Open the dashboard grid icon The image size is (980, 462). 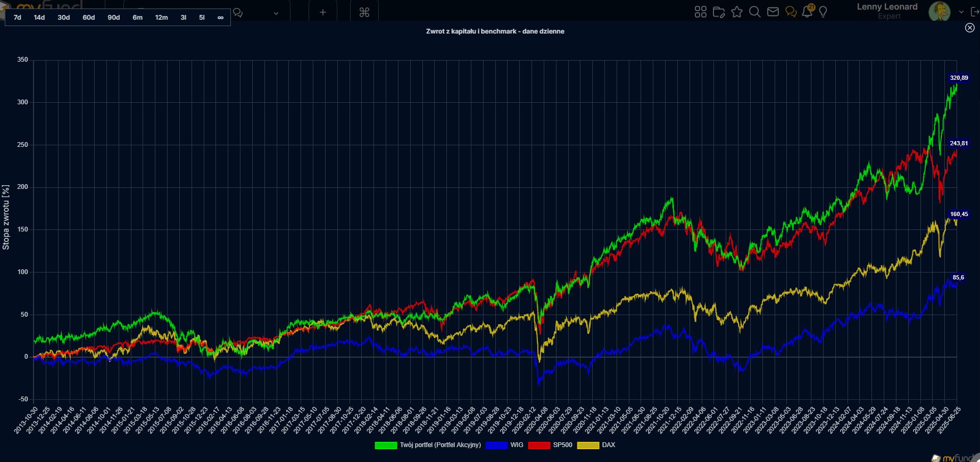coord(701,12)
